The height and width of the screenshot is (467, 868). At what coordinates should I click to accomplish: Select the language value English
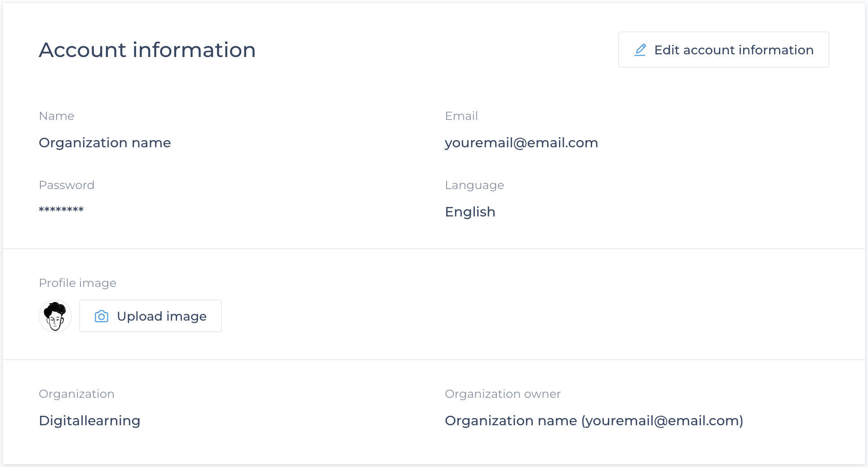(470, 212)
